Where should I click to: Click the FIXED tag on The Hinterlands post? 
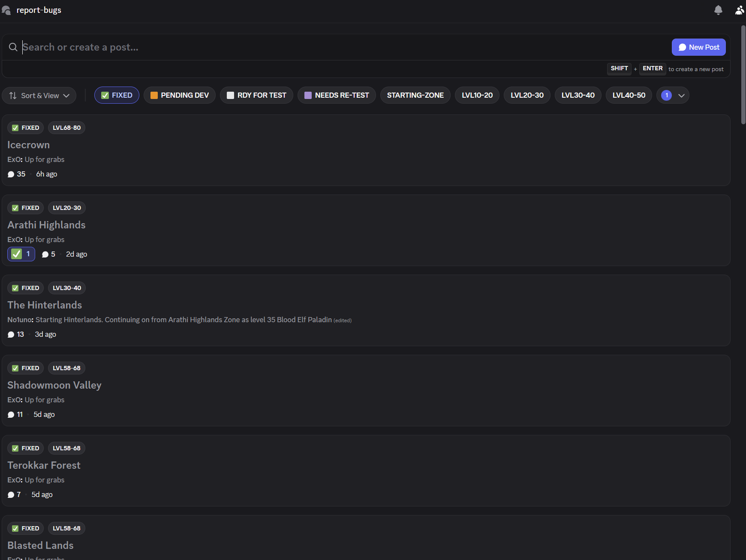(25, 288)
